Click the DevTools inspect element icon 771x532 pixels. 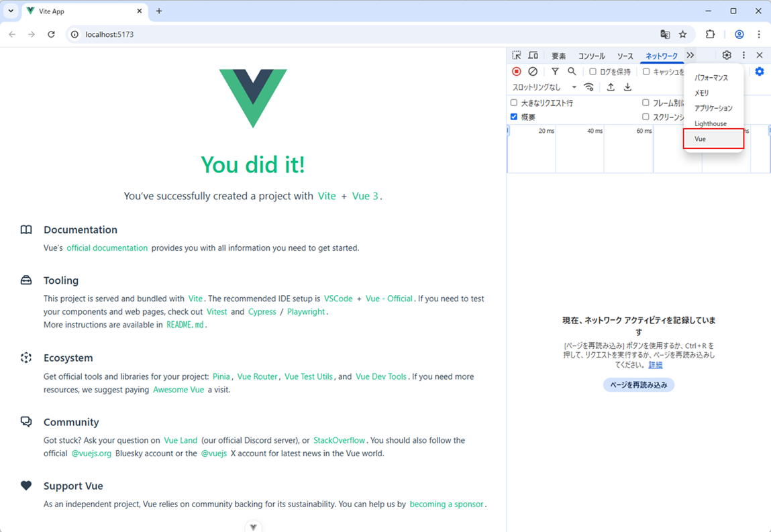tap(516, 55)
